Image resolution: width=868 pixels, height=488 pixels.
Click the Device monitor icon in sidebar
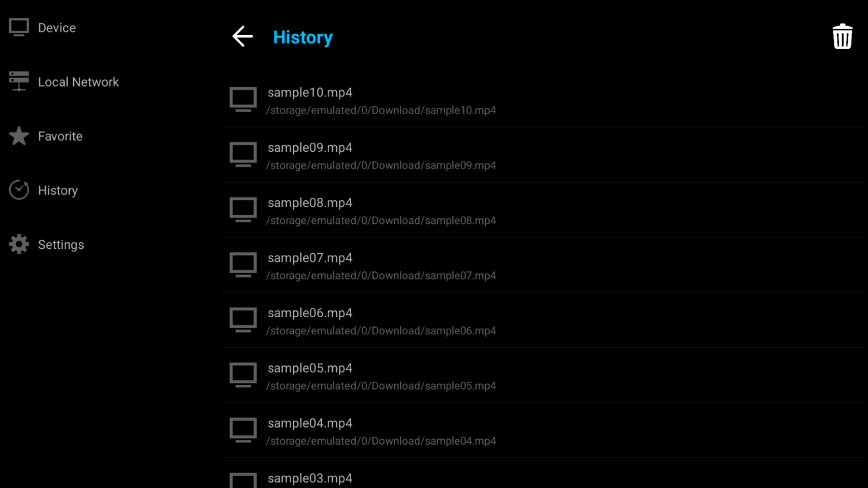coord(19,27)
